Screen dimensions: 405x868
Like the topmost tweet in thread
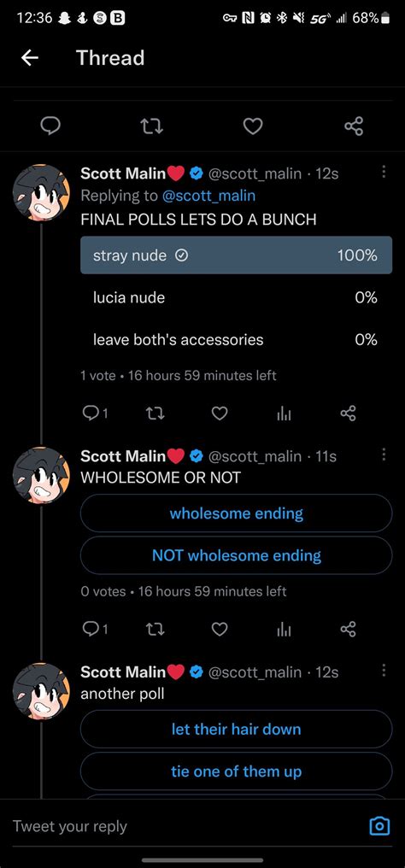[x=253, y=126]
